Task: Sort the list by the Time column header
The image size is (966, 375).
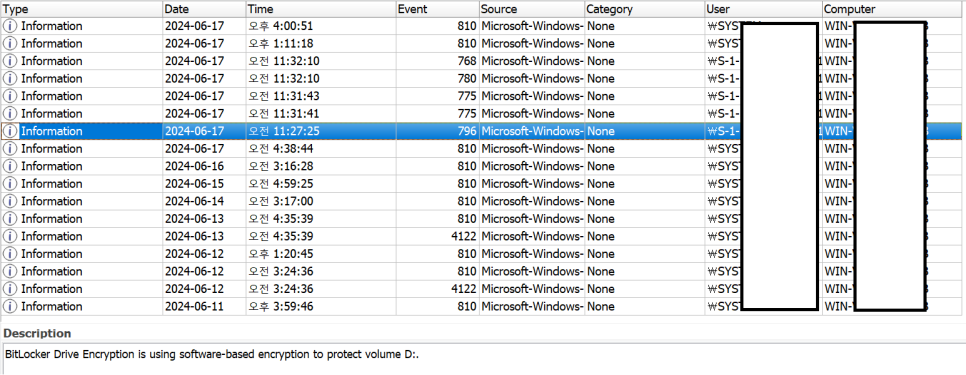Action: pyautogui.click(x=320, y=9)
